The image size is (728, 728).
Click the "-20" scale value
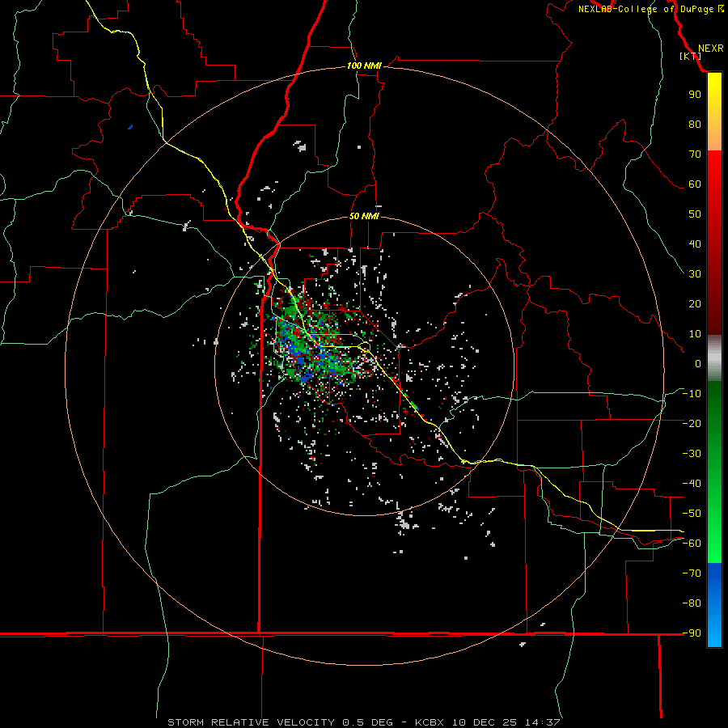click(x=692, y=423)
